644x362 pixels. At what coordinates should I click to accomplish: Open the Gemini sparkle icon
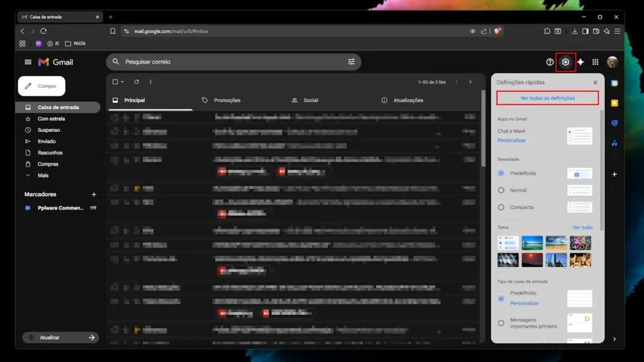point(580,62)
